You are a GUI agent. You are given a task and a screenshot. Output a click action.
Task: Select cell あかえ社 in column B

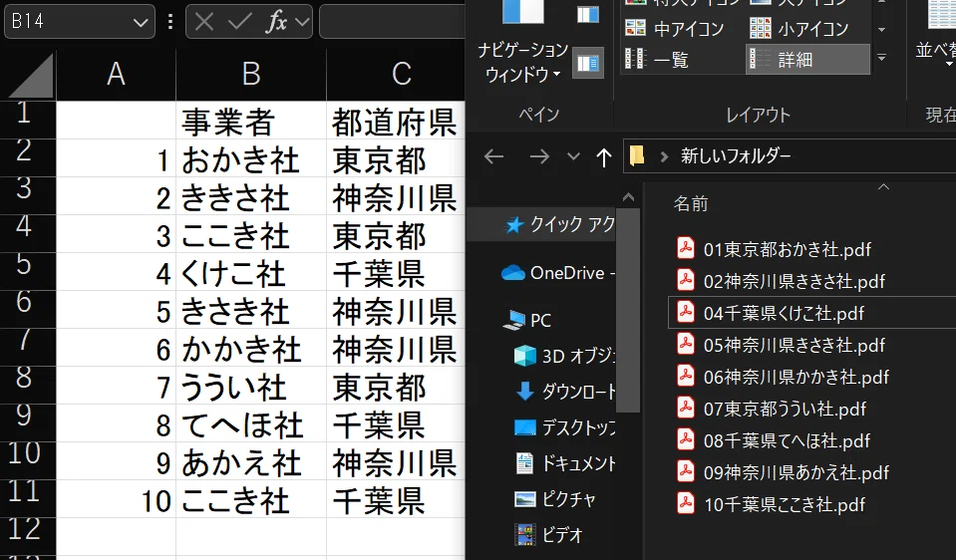click(x=251, y=461)
